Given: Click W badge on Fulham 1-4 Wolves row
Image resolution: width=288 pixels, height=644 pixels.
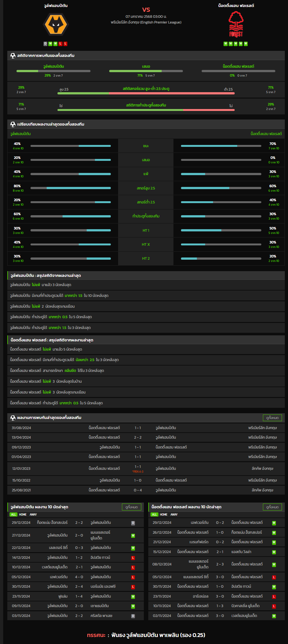Looking at the screenshot, I should pos(133,597).
